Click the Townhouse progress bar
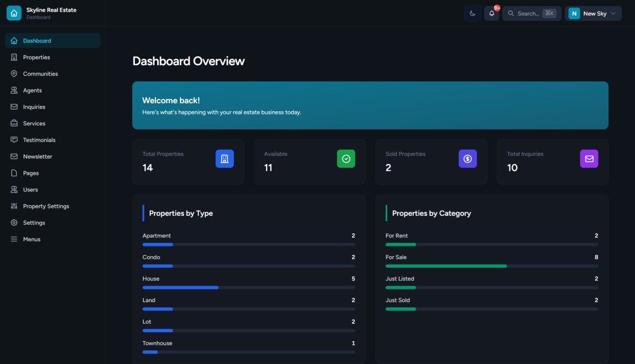This screenshot has width=635, height=364. click(x=249, y=352)
